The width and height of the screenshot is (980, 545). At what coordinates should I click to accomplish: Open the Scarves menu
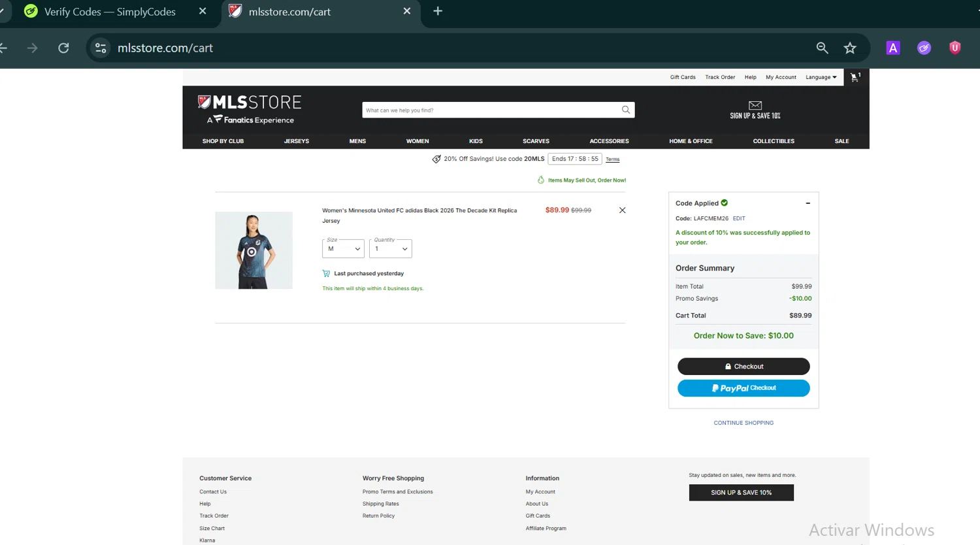click(x=536, y=141)
